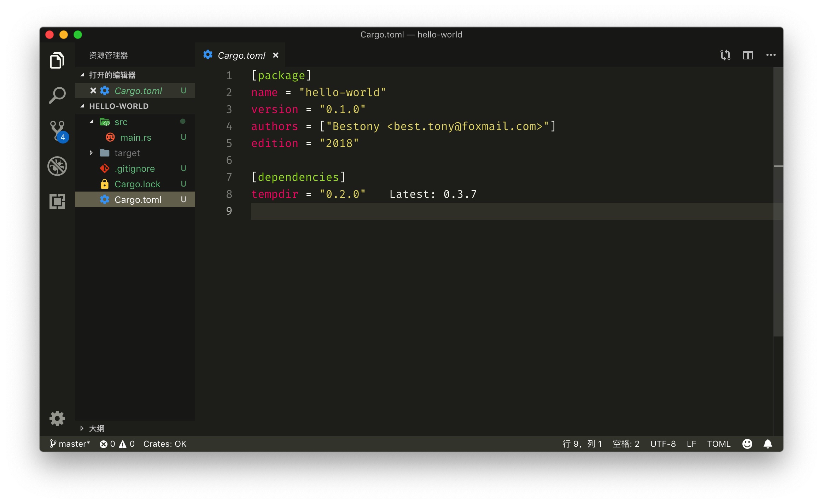Select Cargo.toml in HELLO-WORLD tree
The image size is (823, 504).
[135, 200]
